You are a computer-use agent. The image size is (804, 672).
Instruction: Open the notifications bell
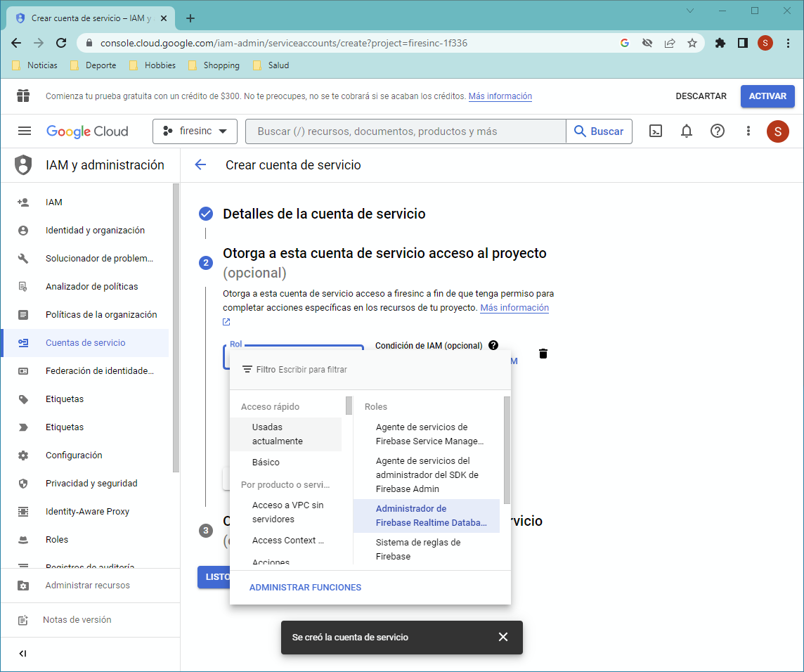(x=687, y=131)
